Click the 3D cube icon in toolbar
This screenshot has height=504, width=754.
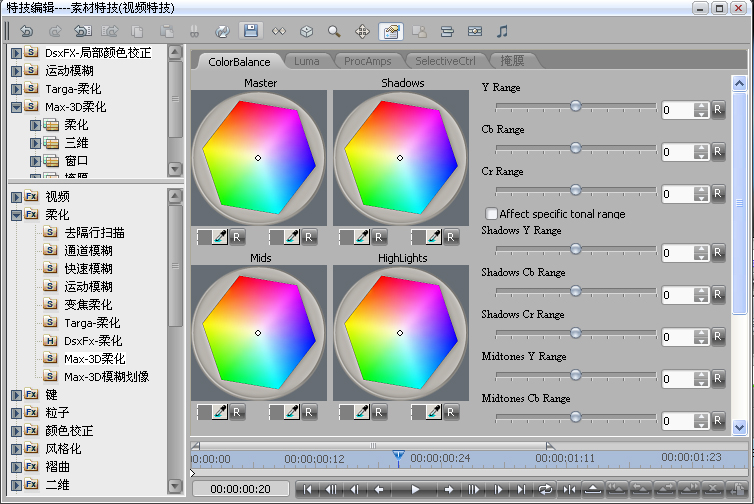pos(306,32)
